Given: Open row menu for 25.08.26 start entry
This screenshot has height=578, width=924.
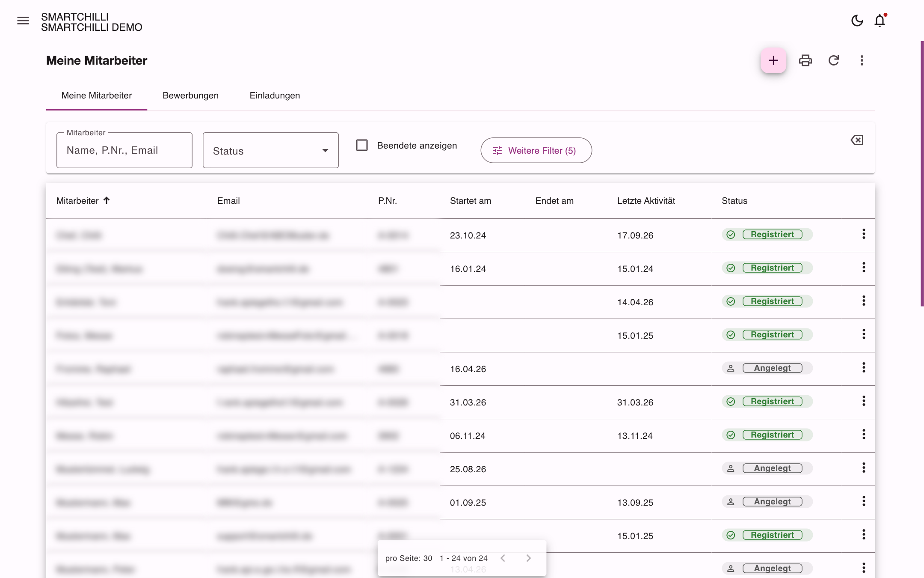Looking at the screenshot, I should pyautogui.click(x=864, y=468).
